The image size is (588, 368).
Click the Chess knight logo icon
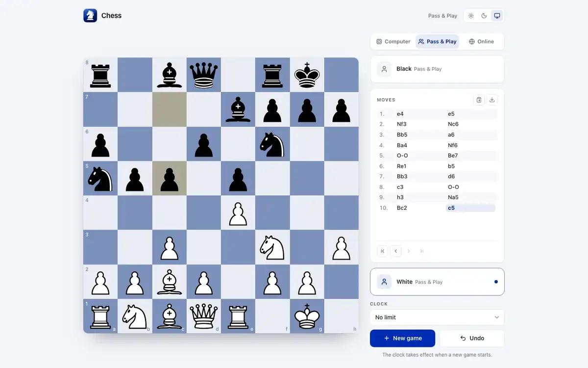click(x=90, y=16)
